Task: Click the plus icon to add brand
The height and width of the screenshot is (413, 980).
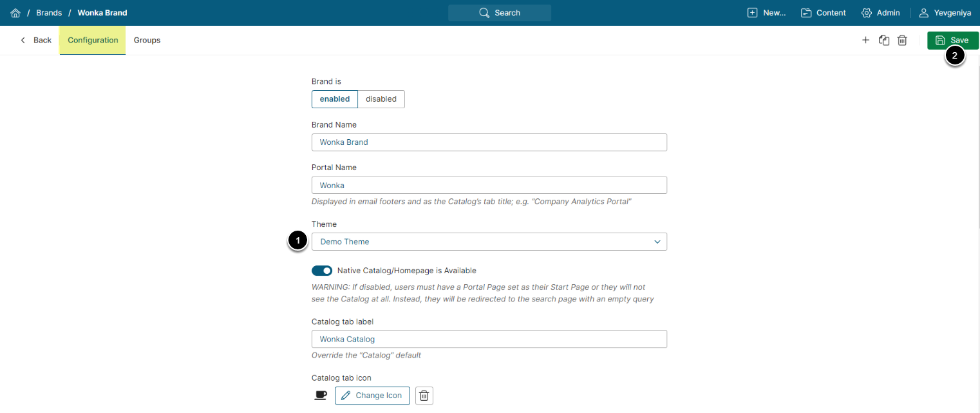Action: (x=865, y=40)
